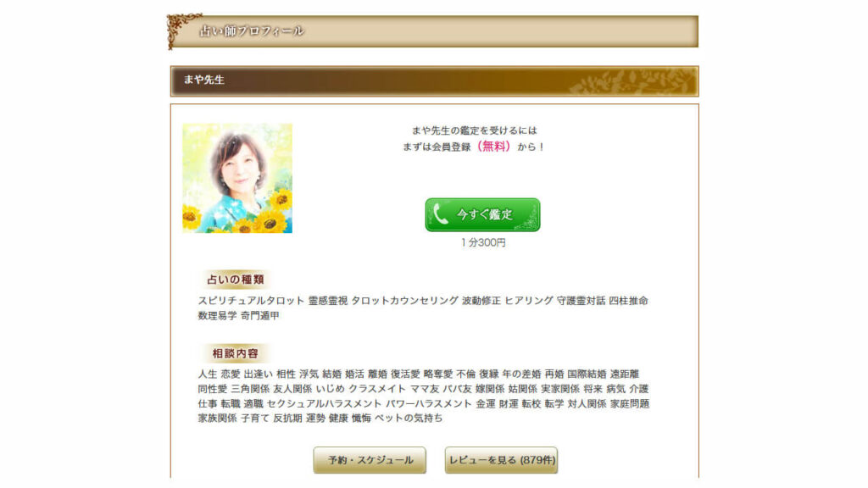
Task: Click the pink （無料） text
Action: pyautogui.click(x=493, y=147)
